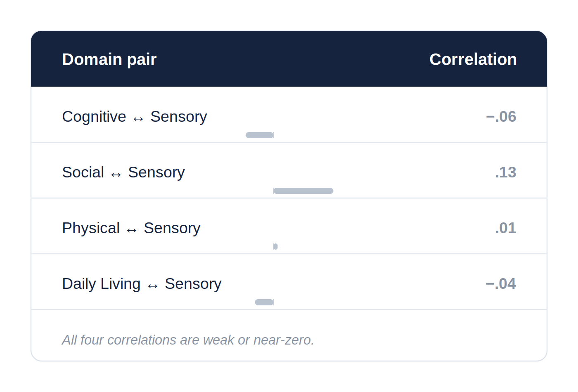Image resolution: width=578 pixels, height=392 pixels.
Task: Click the Domain pair column header
Action: click(x=109, y=59)
